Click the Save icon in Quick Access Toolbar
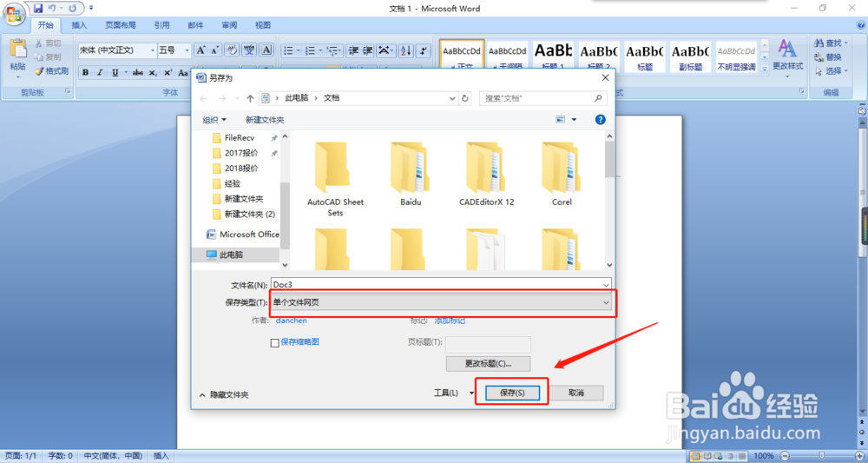 tap(38, 9)
